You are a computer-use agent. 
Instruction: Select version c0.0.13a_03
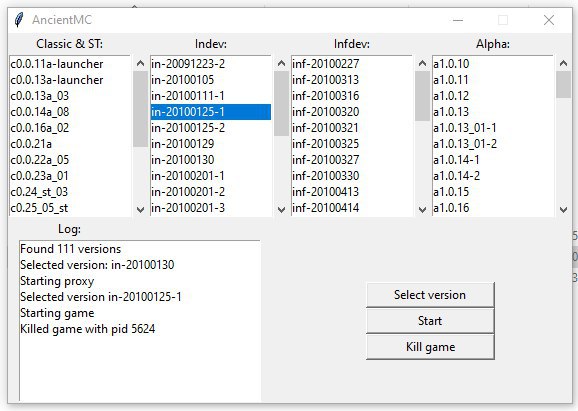tap(70, 96)
